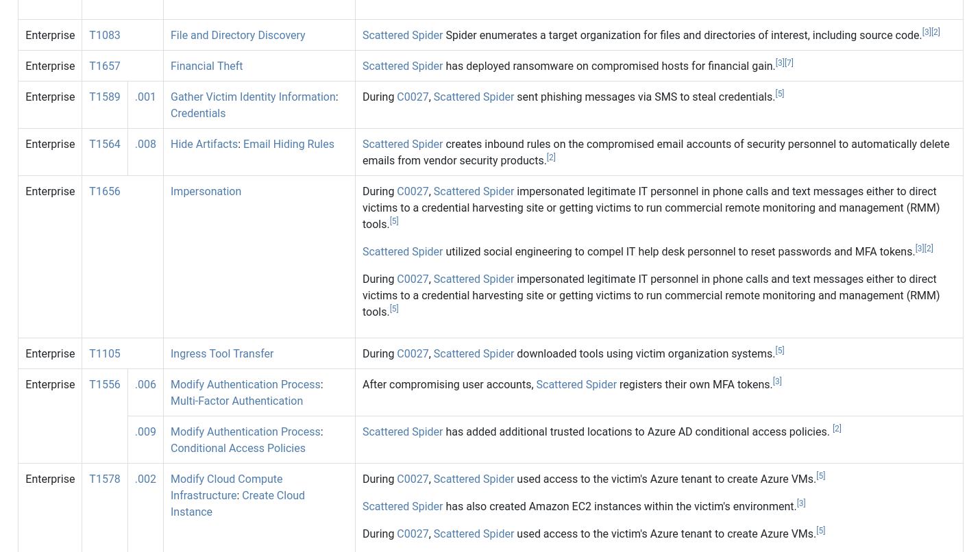
Task: Open citation [3] after 'passwords and MFA tokens'
Action: click(x=920, y=249)
